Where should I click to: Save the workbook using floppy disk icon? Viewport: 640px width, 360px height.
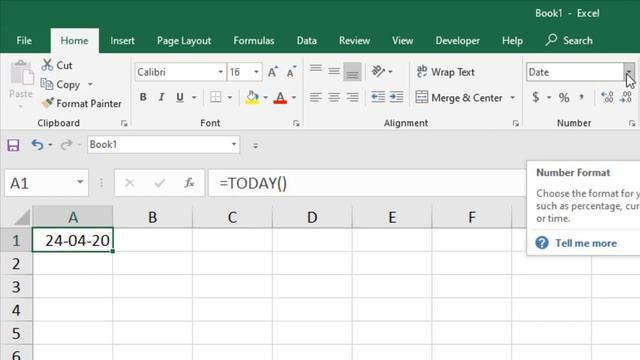[13, 145]
